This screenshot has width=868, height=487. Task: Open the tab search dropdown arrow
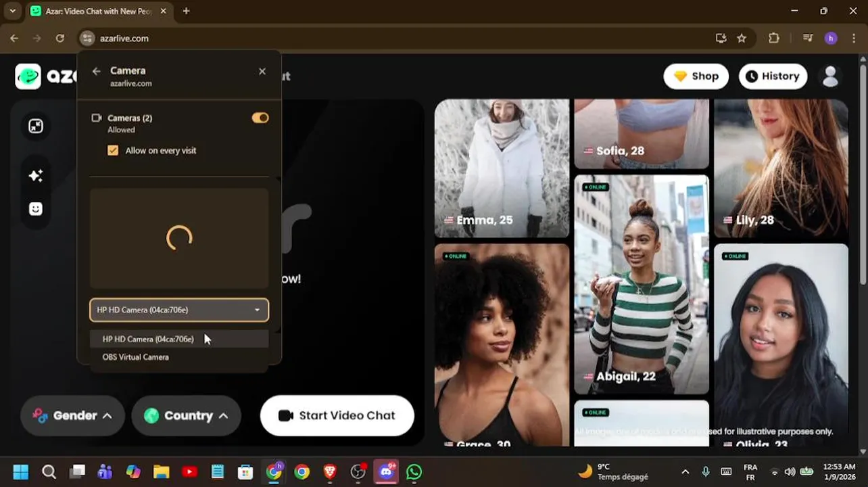tap(12, 11)
